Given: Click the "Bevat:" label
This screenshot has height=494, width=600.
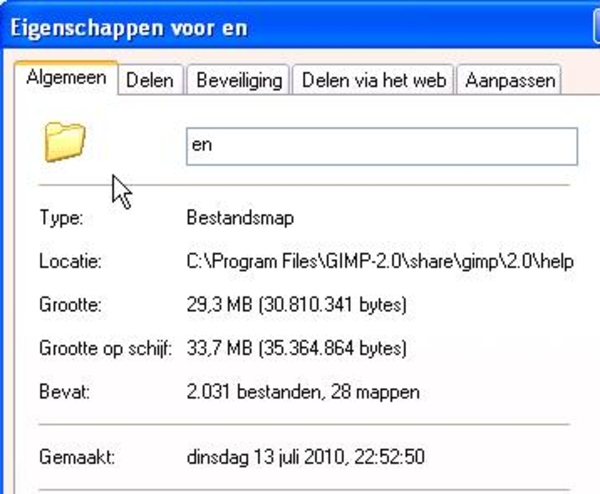Looking at the screenshot, I should click(62, 391).
